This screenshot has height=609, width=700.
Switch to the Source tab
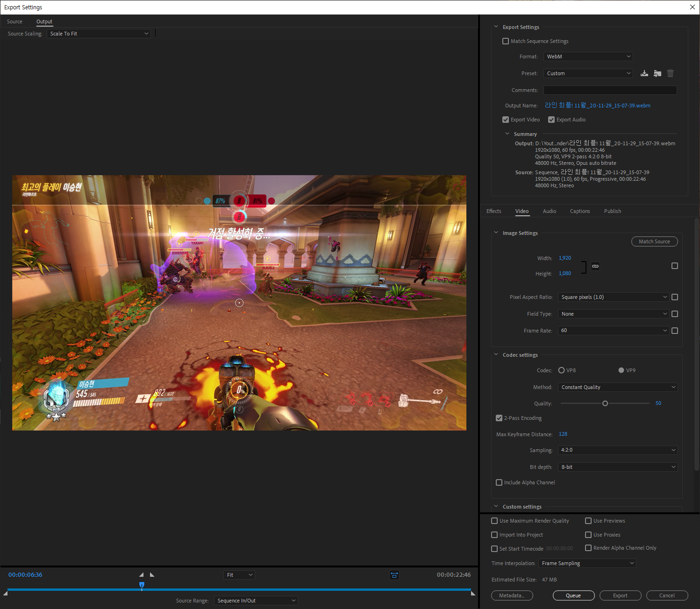(x=14, y=21)
